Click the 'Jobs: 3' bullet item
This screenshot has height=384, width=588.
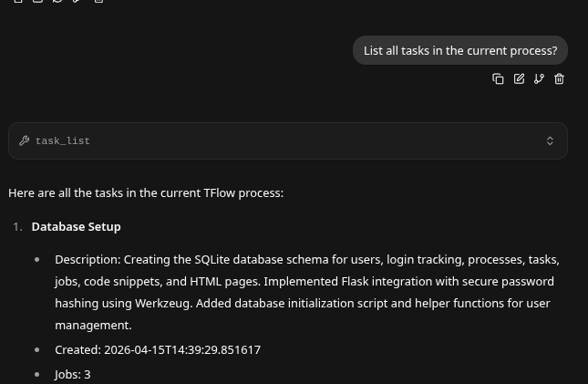pyautogui.click(x=72, y=375)
